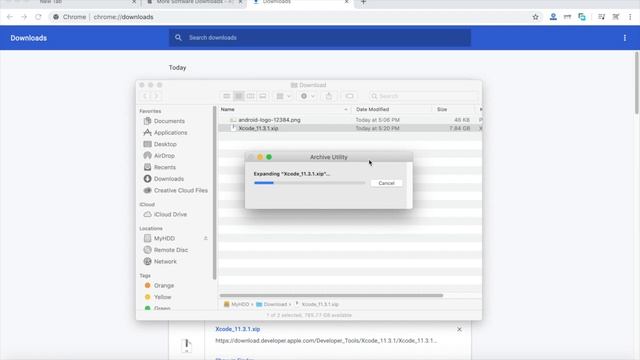Reload the Chrome page

(x=38, y=17)
